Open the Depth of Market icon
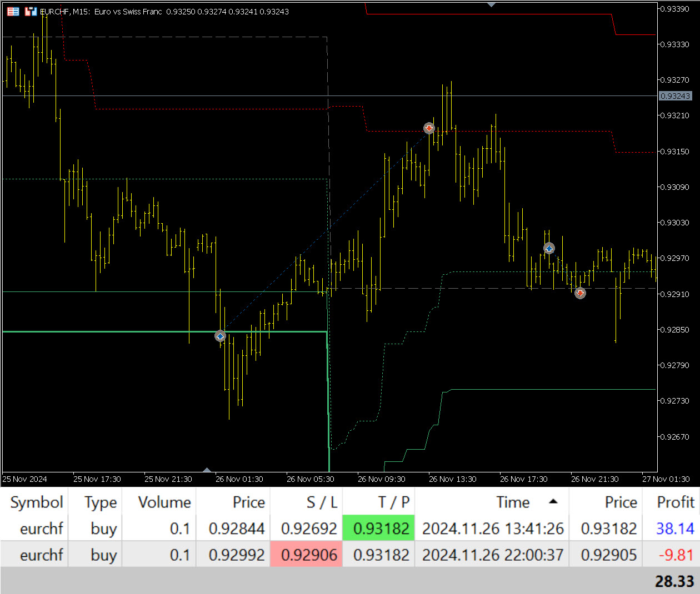Image resolution: width=700 pixels, height=594 pixels. click(x=13, y=11)
